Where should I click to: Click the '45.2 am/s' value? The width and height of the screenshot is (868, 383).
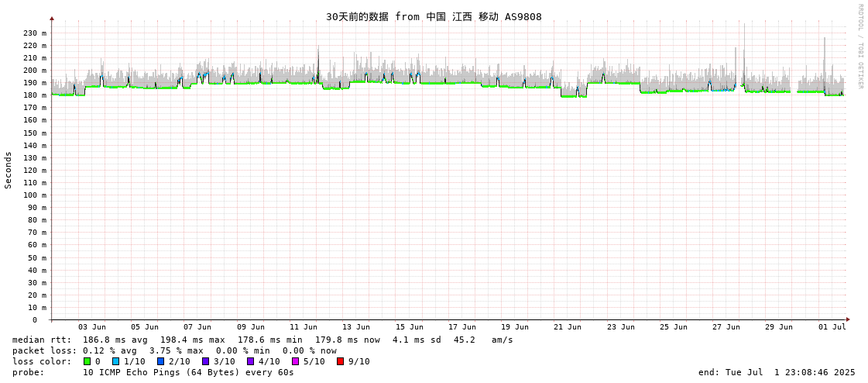pos(483,340)
